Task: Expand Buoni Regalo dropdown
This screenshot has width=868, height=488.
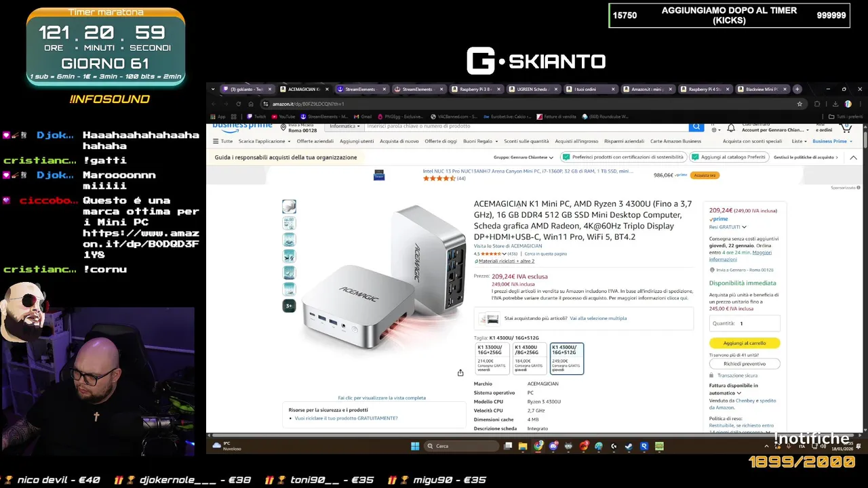Action: pyautogui.click(x=479, y=141)
